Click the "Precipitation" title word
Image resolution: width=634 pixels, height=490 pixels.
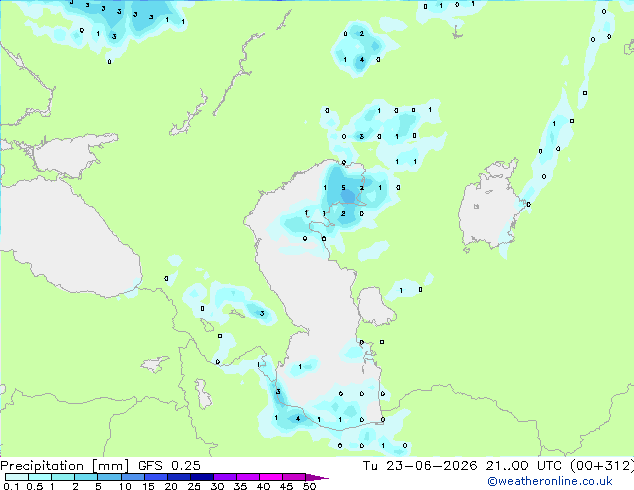click(42, 466)
